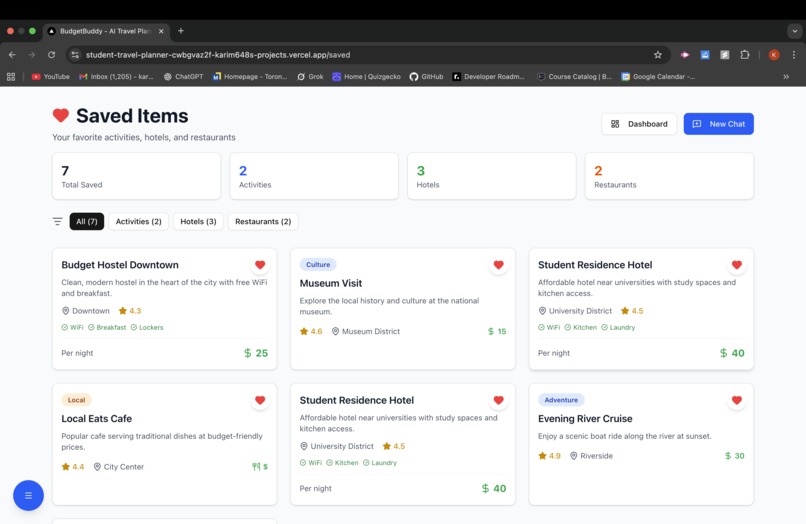Screen dimensions: 806x524
Task: Click the Culture tag on Museum Visit
Action: tap(318, 264)
